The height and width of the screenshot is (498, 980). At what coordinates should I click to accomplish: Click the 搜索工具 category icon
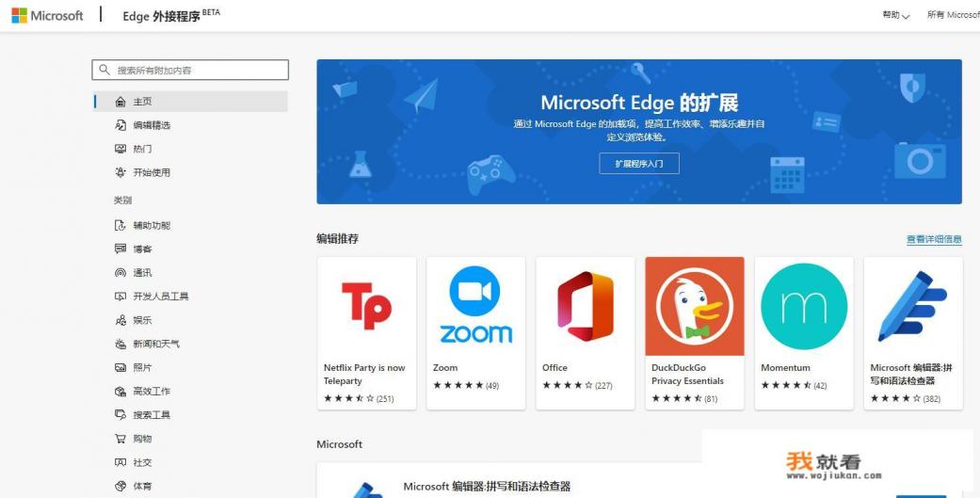pyautogui.click(x=120, y=415)
